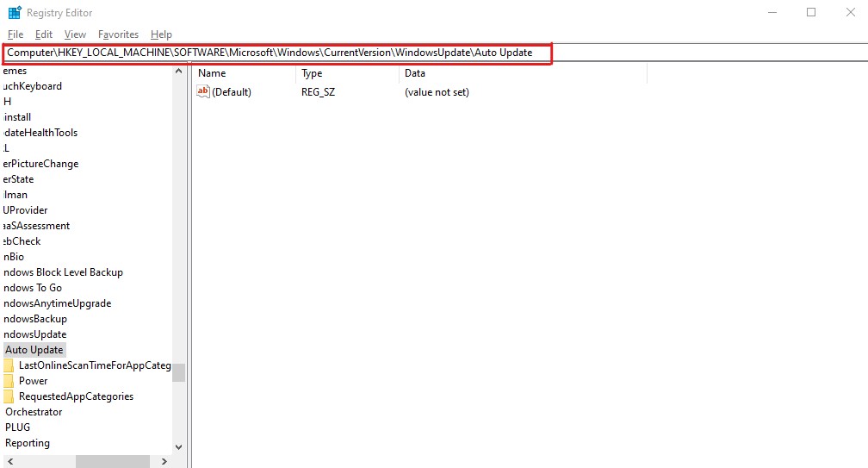Select the (Default) value name
The image size is (868, 468).
pos(232,92)
